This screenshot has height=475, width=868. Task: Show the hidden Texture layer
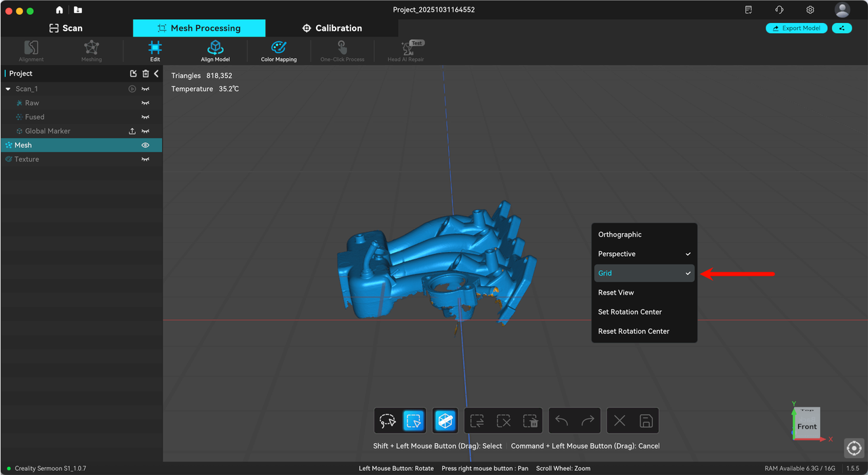click(144, 159)
